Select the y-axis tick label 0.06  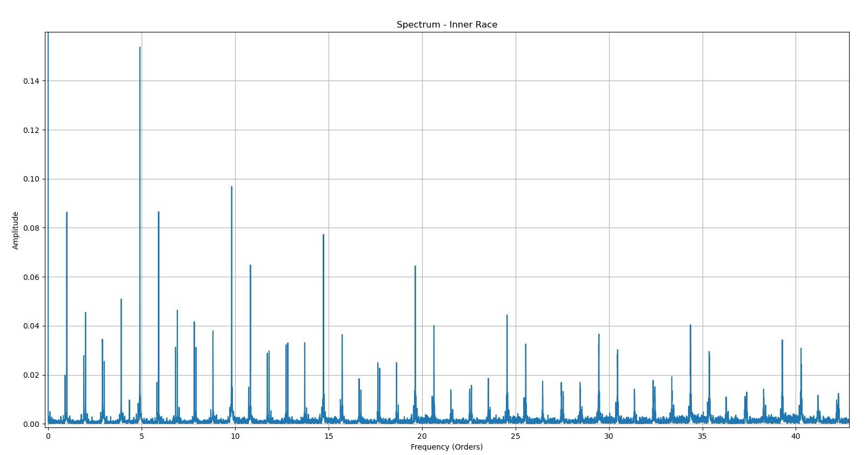(30, 277)
